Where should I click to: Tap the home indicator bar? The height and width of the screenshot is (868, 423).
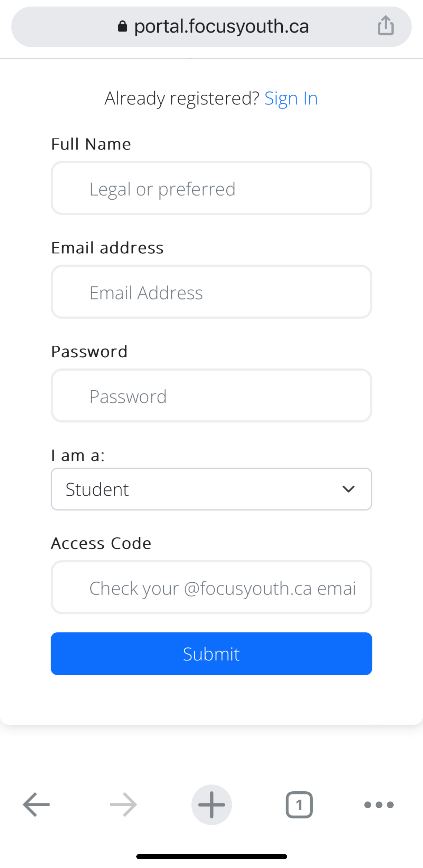pyautogui.click(x=211, y=856)
